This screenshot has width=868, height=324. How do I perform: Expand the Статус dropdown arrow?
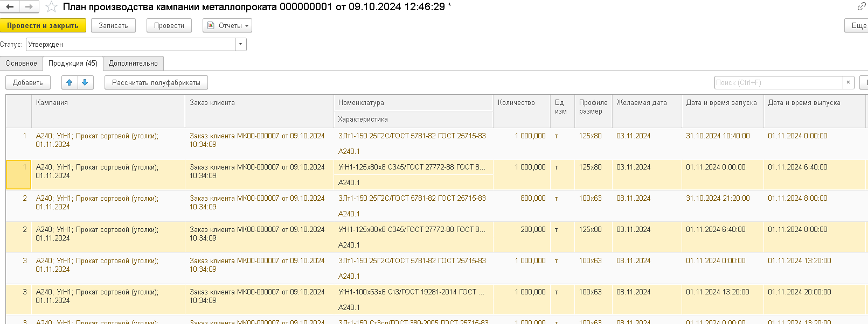click(x=240, y=45)
